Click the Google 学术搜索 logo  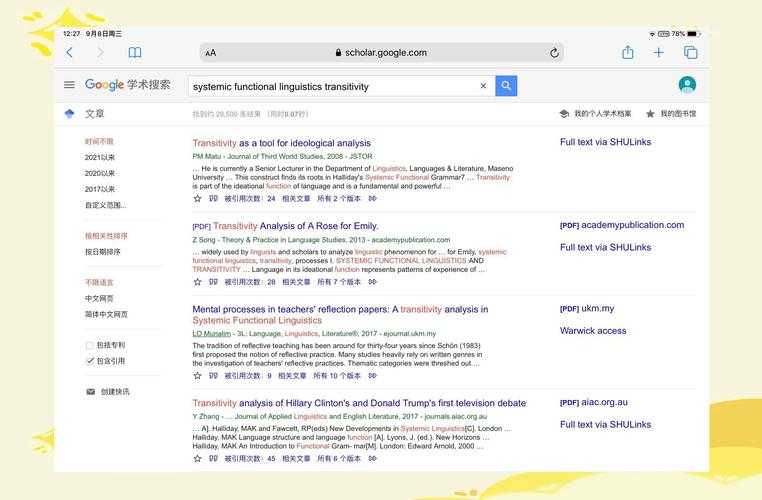coord(128,85)
